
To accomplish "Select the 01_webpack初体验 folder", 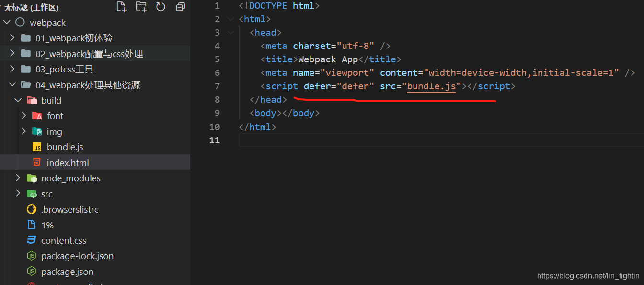I will 74,38.
